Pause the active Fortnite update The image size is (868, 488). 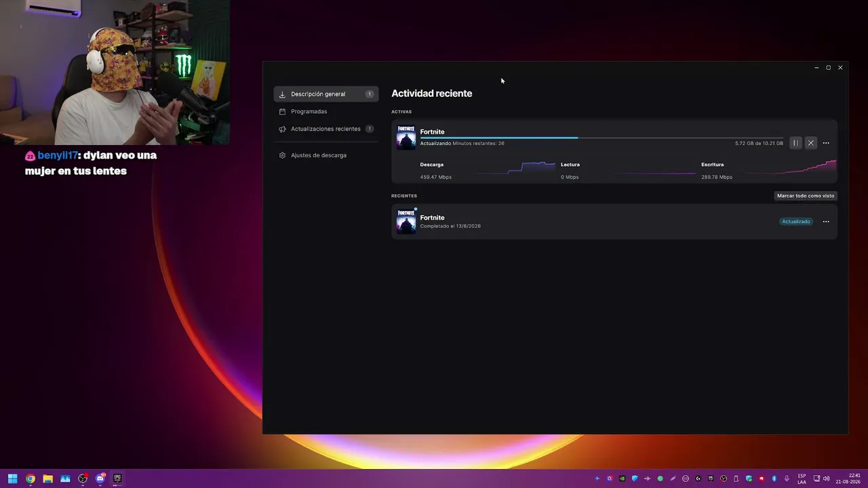(x=795, y=143)
